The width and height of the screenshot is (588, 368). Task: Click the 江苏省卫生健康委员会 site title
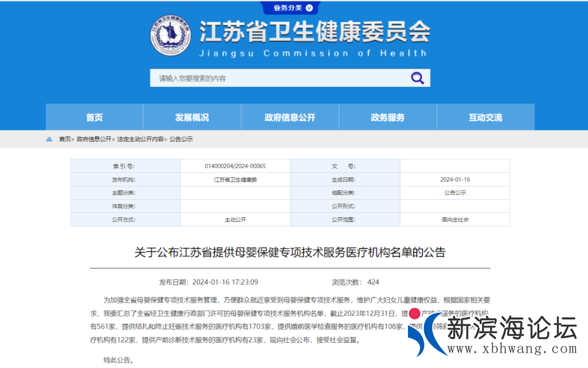pyautogui.click(x=314, y=31)
